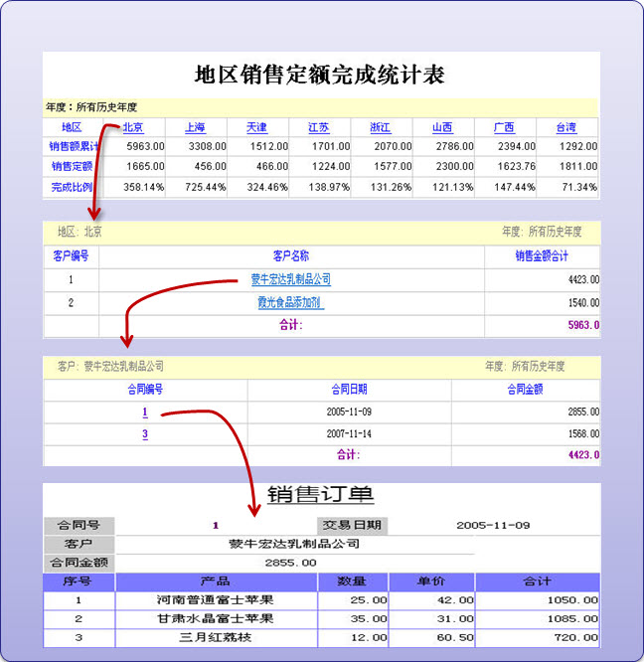Open contract number 3 link
Viewport: 644px width, 662px height.
(145, 434)
